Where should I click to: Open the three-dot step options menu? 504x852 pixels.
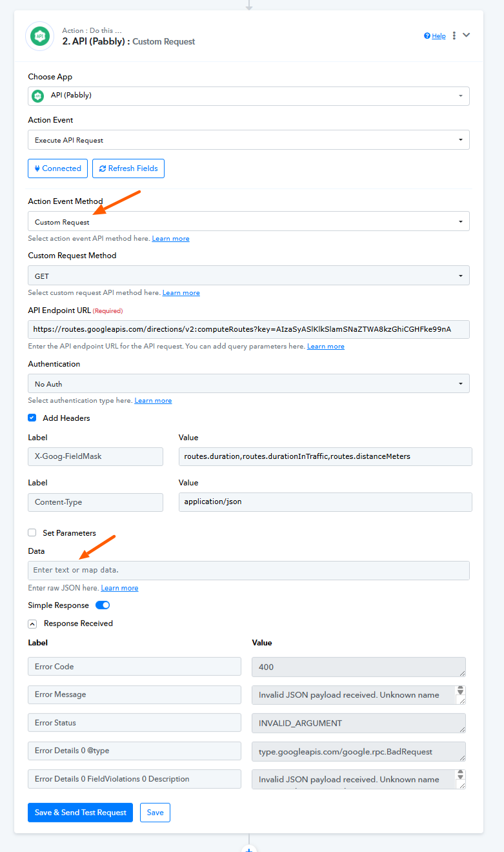tap(454, 35)
